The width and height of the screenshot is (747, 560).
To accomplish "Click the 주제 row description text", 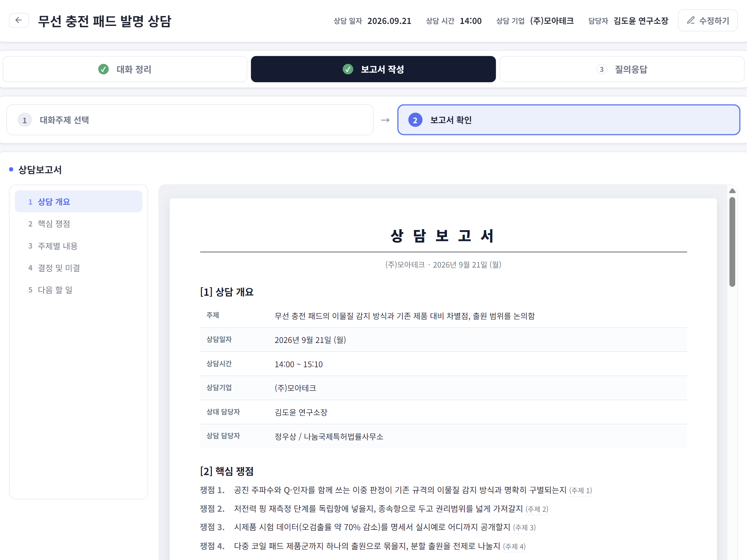I will 405,316.
